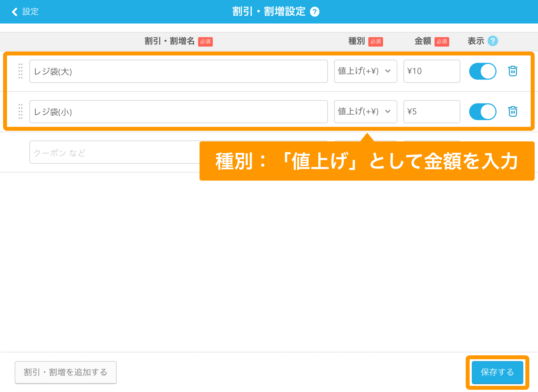Toggle display switch for レジ袋(大)
Image resolution: width=538 pixels, height=392 pixels.
pos(483,71)
